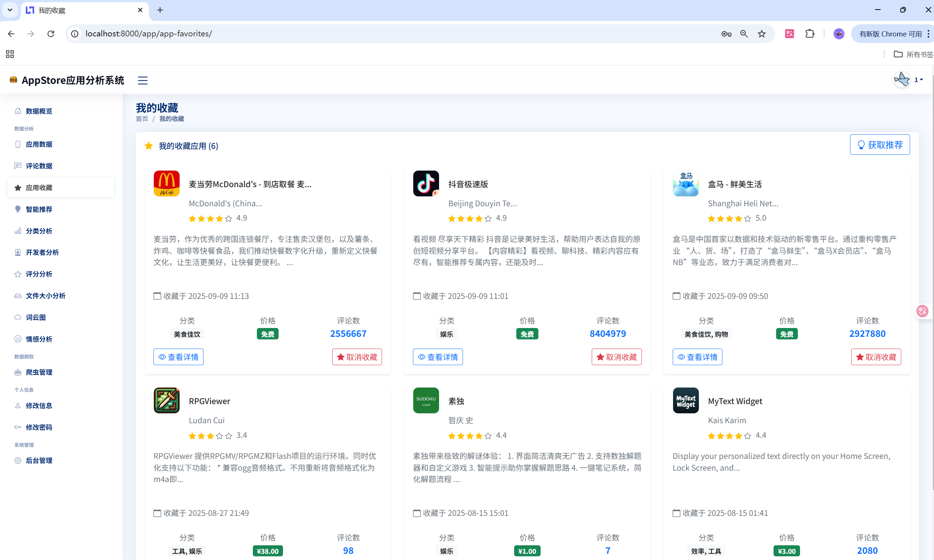Open the password key icon
The image size is (934, 560).
tap(726, 33)
